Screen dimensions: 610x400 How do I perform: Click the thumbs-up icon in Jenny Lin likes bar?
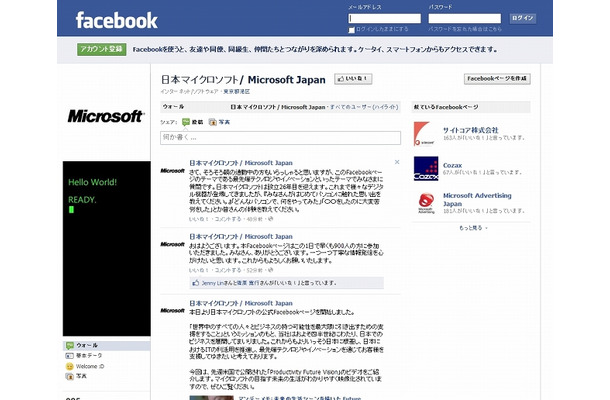(196, 283)
